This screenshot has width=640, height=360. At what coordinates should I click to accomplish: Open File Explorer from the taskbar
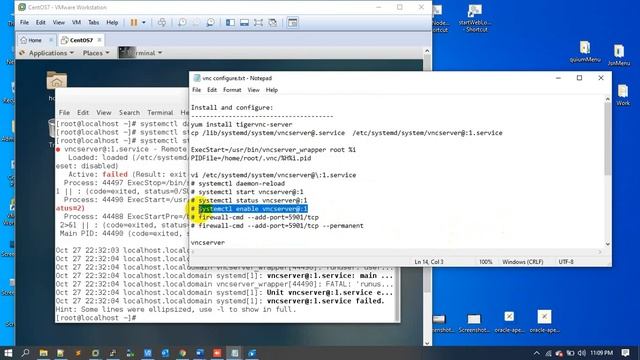(43, 353)
